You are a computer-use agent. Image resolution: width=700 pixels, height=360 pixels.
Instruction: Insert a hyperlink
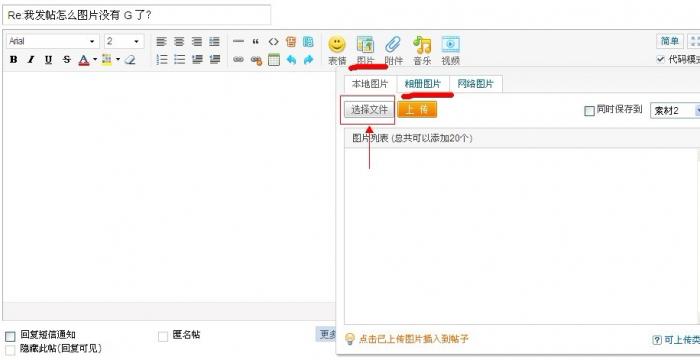click(238, 59)
